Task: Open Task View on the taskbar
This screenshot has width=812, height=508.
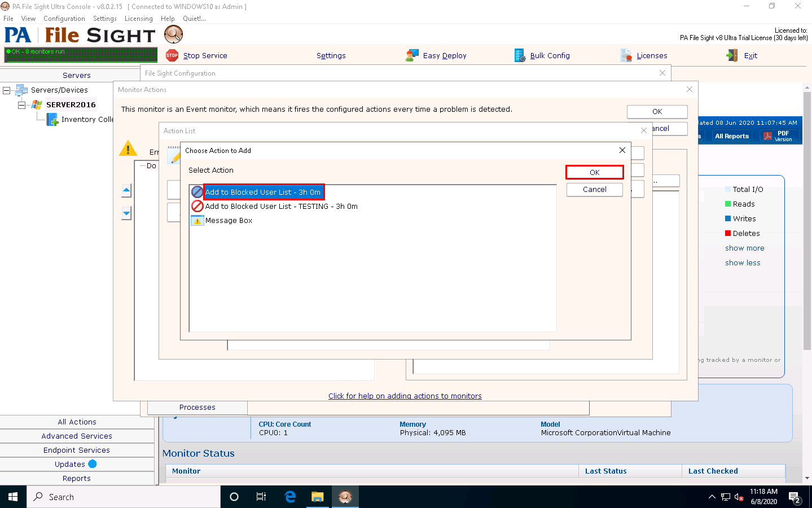Action: 261,497
